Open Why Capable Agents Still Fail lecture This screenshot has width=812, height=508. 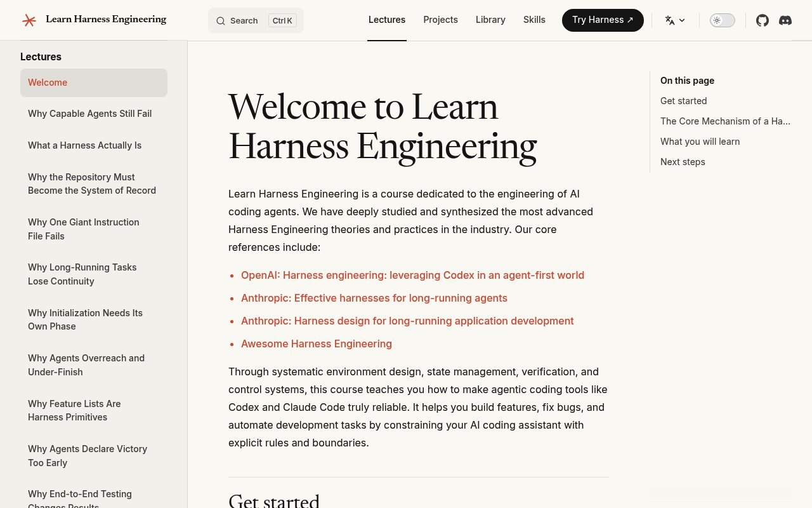click(x=89, y=114)
